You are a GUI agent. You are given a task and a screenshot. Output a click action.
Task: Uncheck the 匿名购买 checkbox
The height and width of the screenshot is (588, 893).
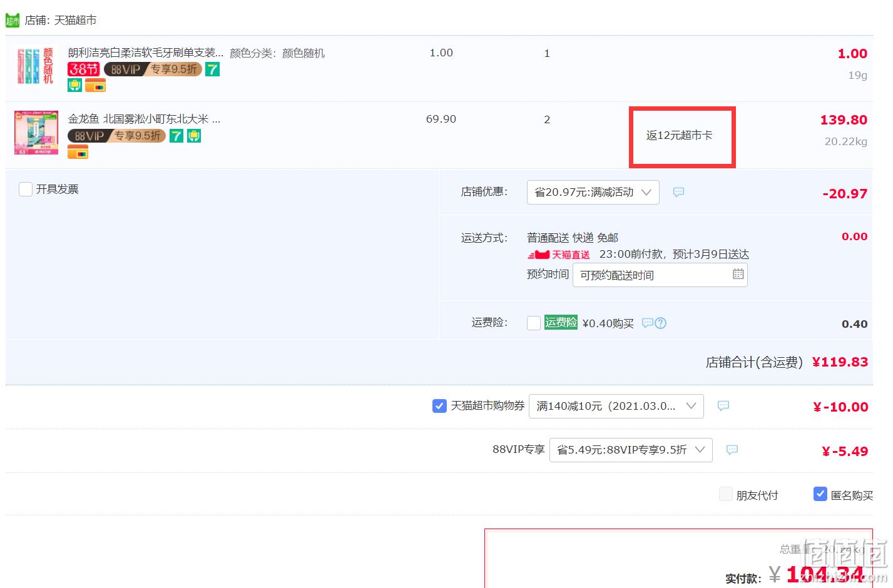820,494
